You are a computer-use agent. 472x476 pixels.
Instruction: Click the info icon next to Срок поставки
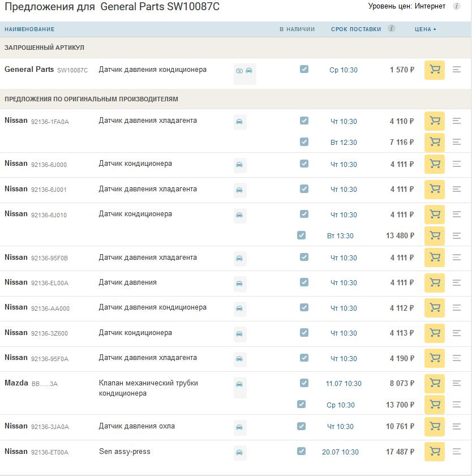[x=392, y=29]
